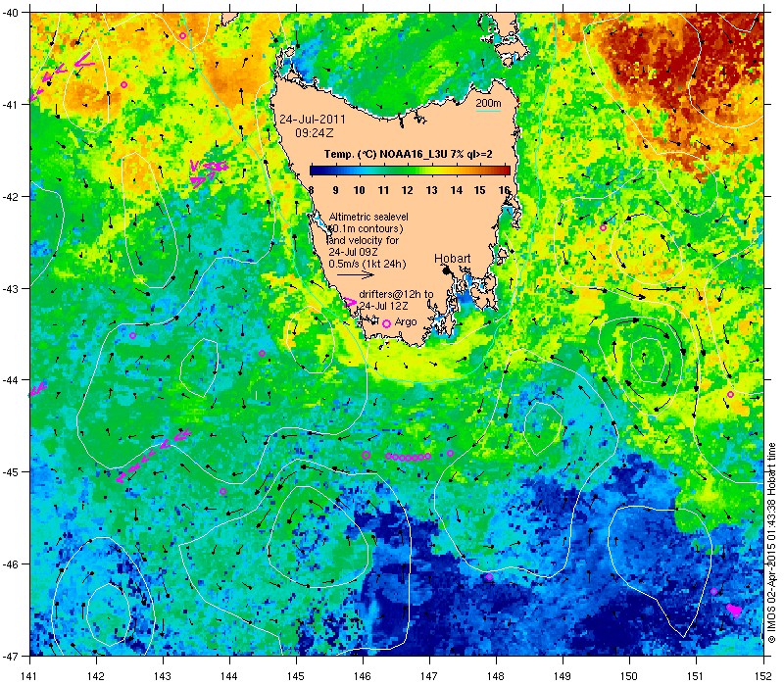Viewport: 784px width, 686px height.
Task: Click the magenta Argo legend circle
Action: [386, 324]
